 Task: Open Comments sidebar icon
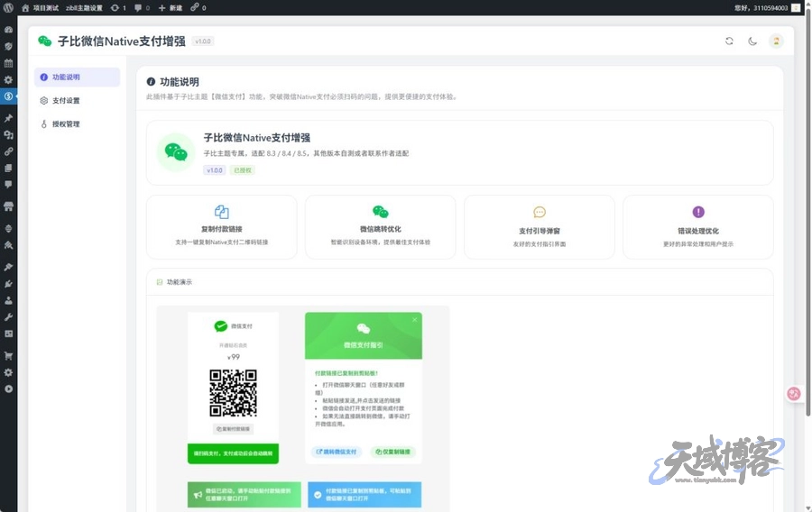pyautogui.click(x=8, y=185)
